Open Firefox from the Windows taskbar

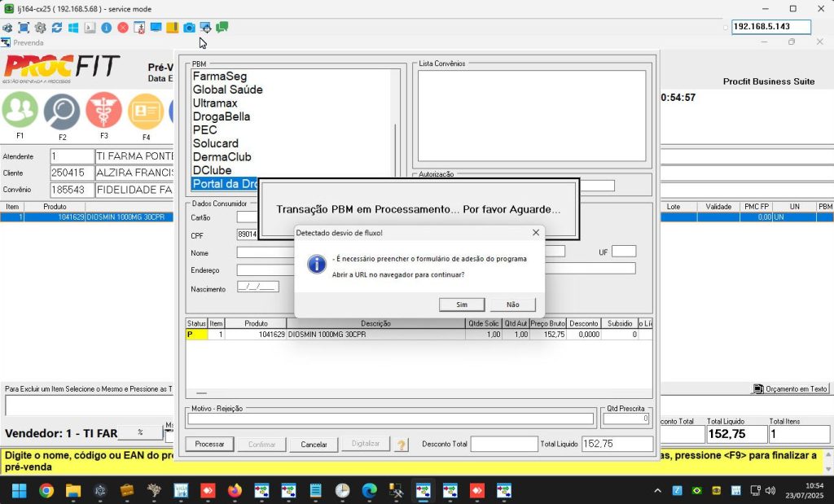[235, 490]
